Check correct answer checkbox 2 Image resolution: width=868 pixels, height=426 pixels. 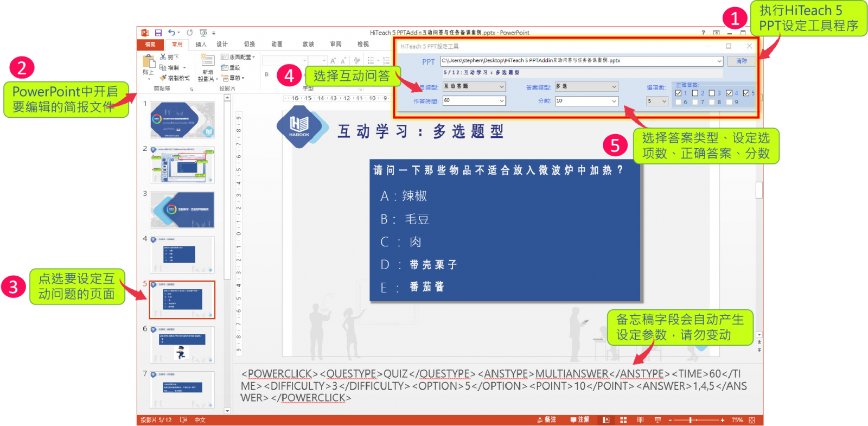(695, 93)
